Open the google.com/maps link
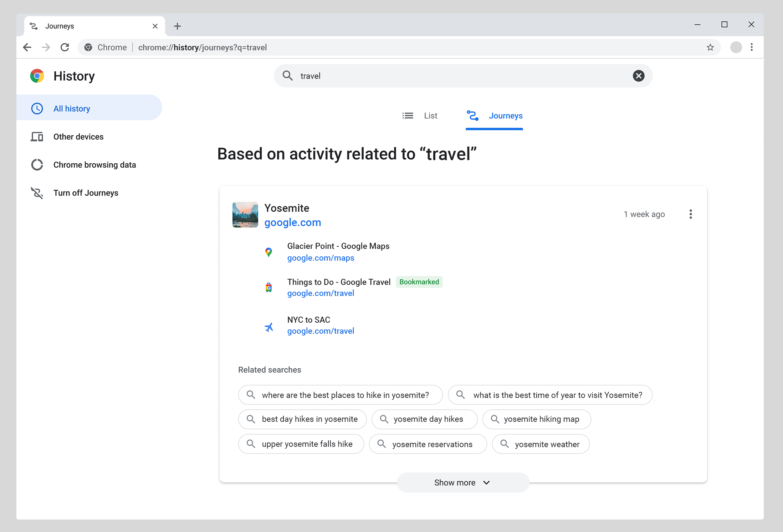The width and height of the screenshot is (783, 532). (x=321, y=258)
